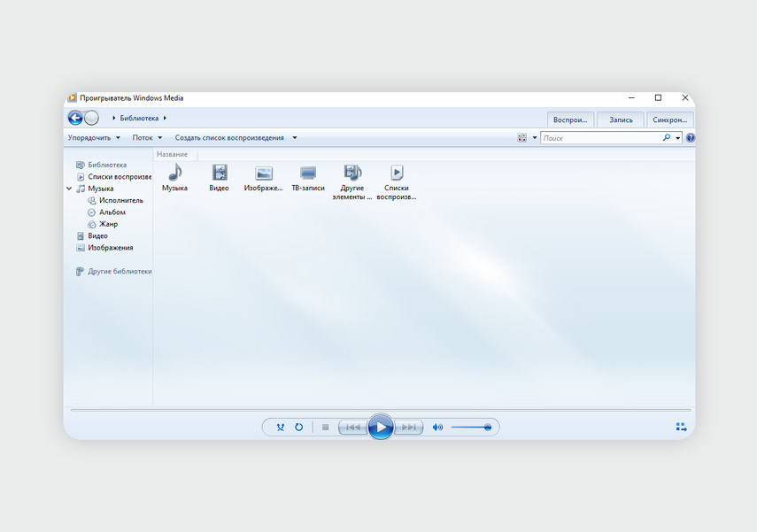Viewport: 757px width, 532px height.
Task: Click the Help question mark icon
Action: [691, 137]
